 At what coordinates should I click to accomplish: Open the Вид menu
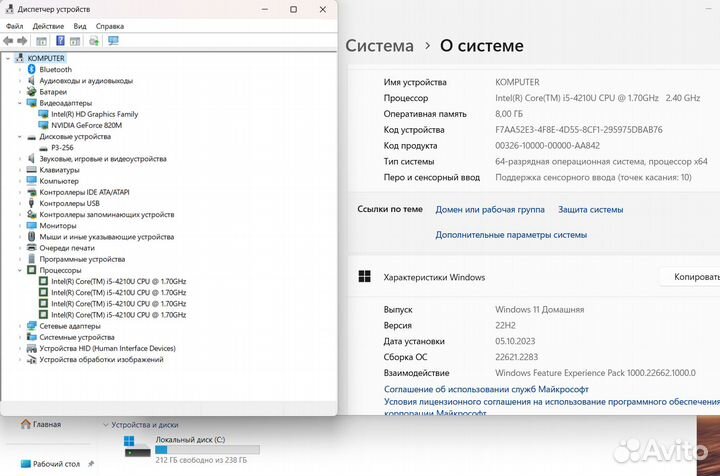(80, 26)
